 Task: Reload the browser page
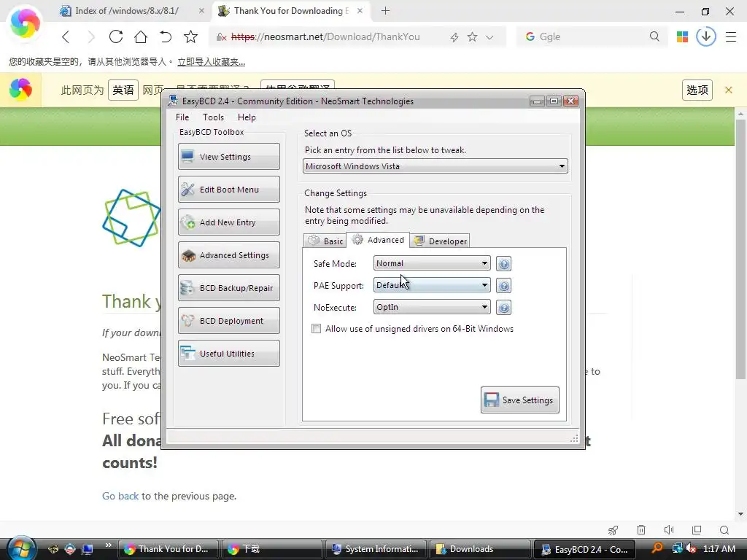(116, 36)
